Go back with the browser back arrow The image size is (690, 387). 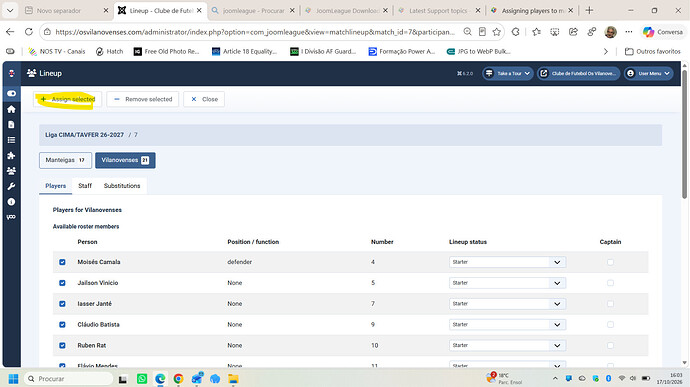tap(10, 32)
